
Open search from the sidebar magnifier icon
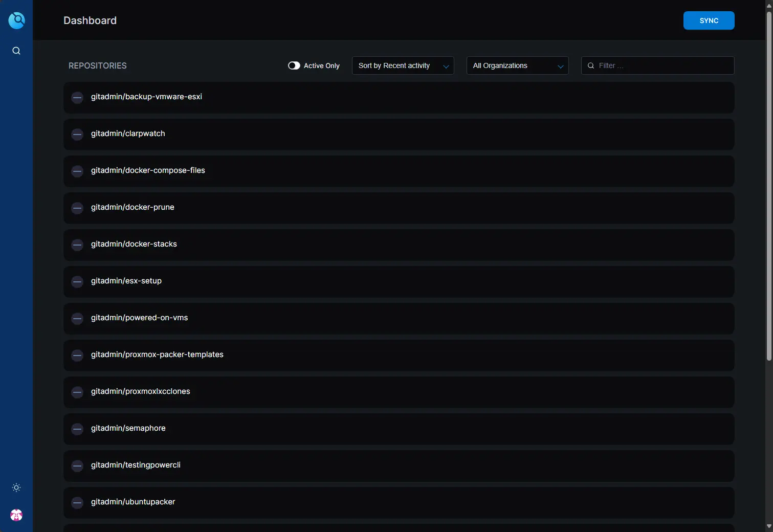click(x=16, y=51)
